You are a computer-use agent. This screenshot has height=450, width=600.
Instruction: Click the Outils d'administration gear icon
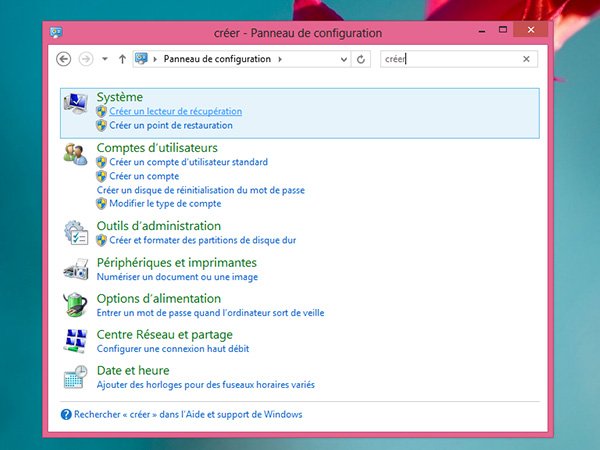point(75,232)
